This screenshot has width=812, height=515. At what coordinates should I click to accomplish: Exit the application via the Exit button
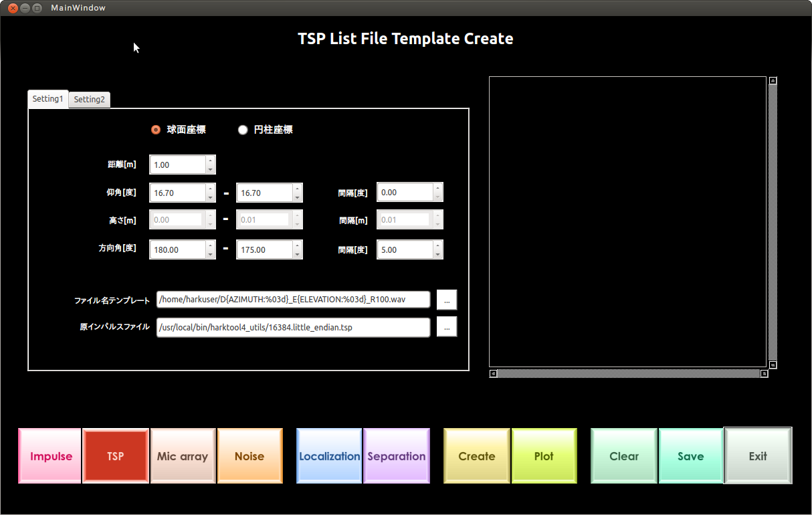757,455
